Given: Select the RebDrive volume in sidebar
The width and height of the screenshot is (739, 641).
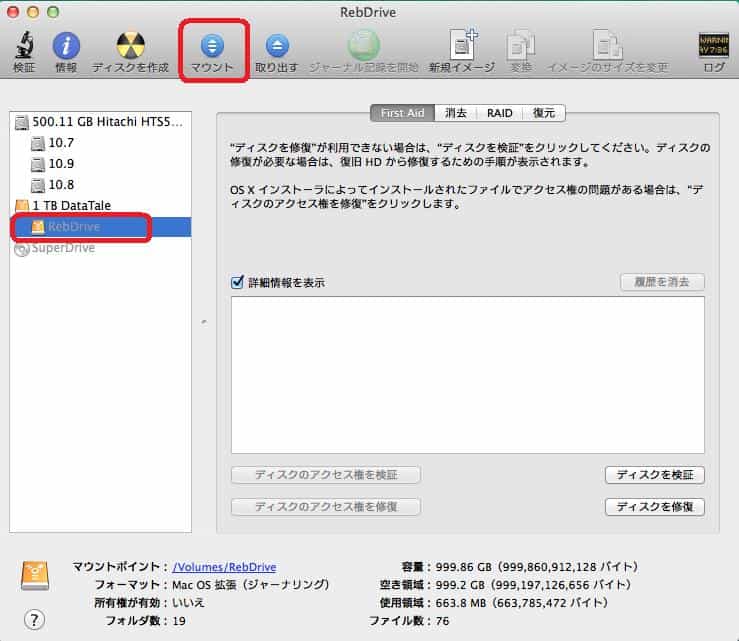Looking at the screenshot, I should [100, 227].
